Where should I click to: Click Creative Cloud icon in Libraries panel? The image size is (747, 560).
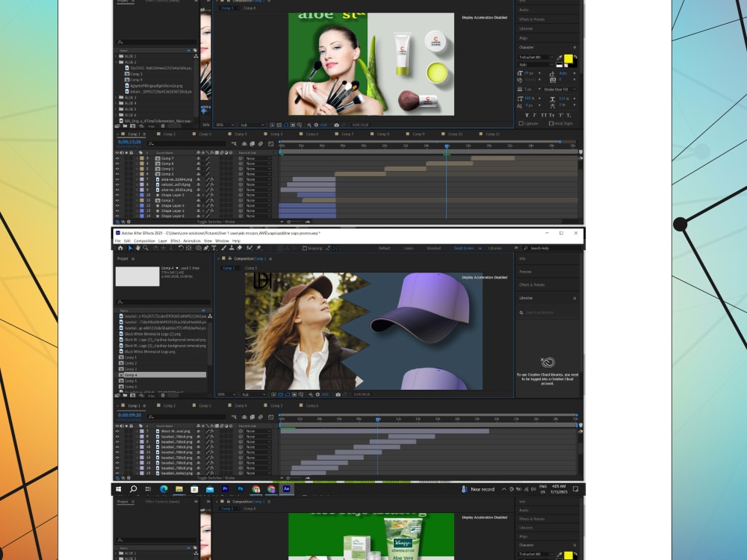tap(548, 362)
